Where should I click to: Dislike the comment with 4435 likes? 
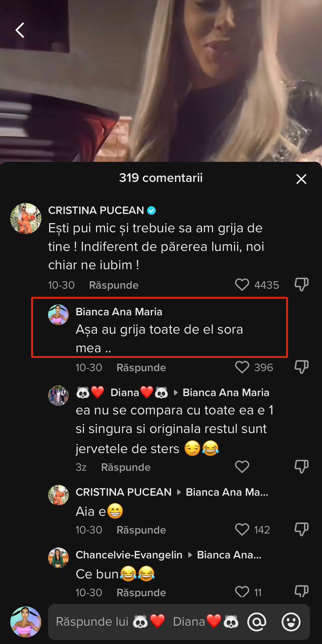coord(301,284)
